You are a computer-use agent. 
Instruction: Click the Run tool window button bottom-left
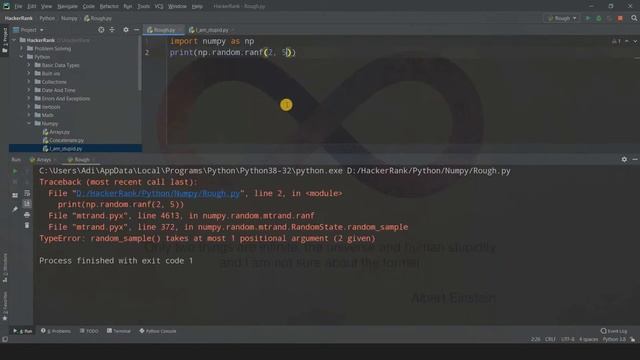coord(22,331)
